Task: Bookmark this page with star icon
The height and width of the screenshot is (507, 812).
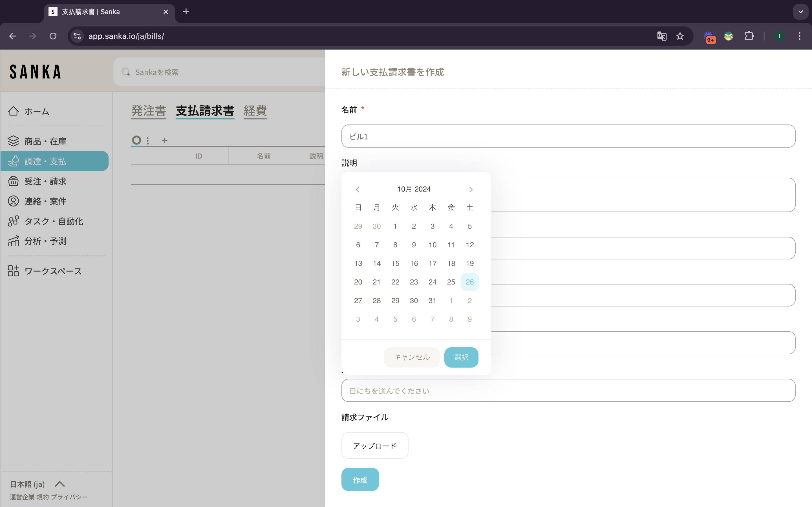Action: coord(680,36)
